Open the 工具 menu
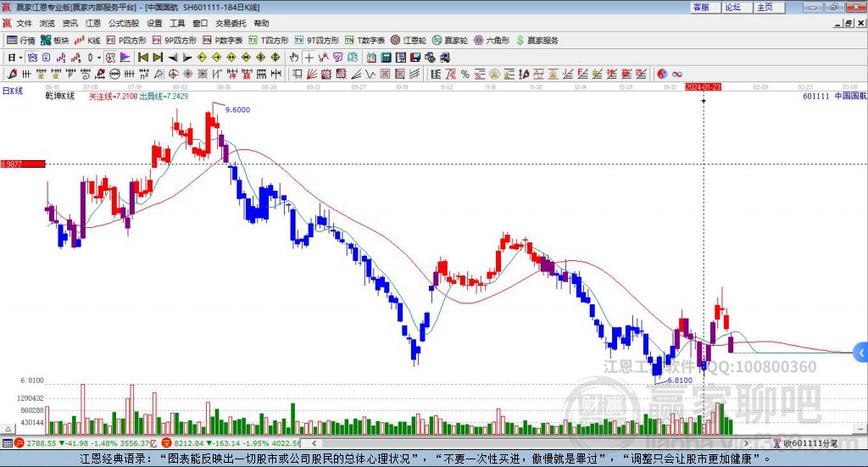The image size is (868, 467). [x=177, y=23]
